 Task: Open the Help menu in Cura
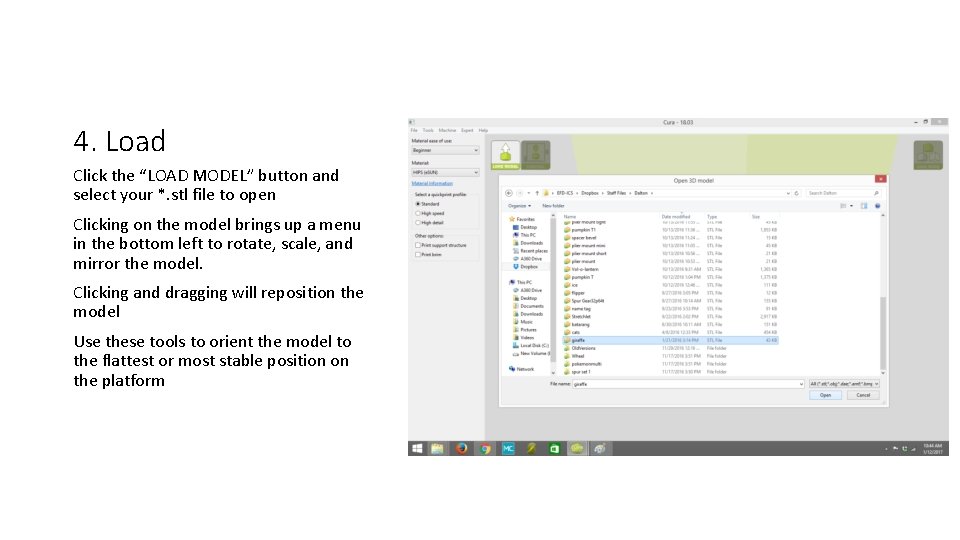[x=483, y=130]
